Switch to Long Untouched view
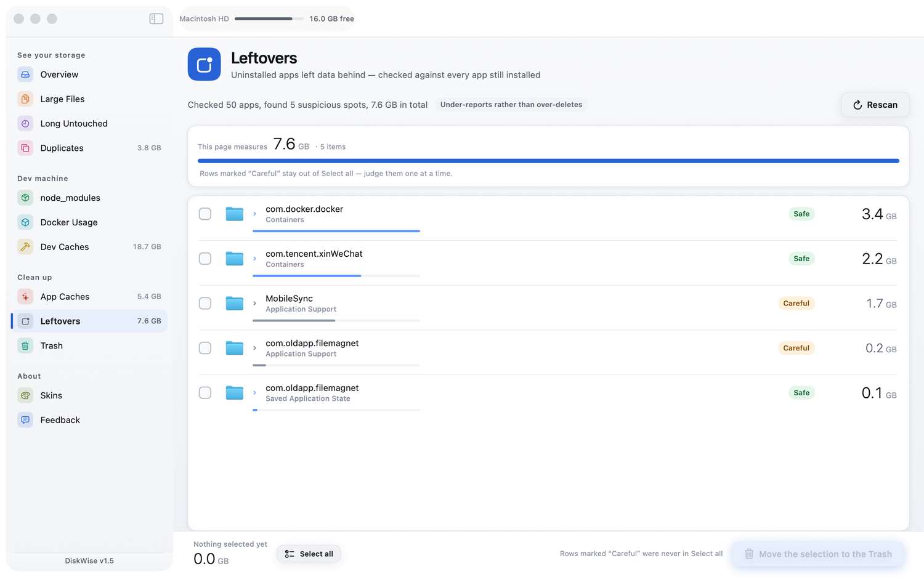 [89, 124]
